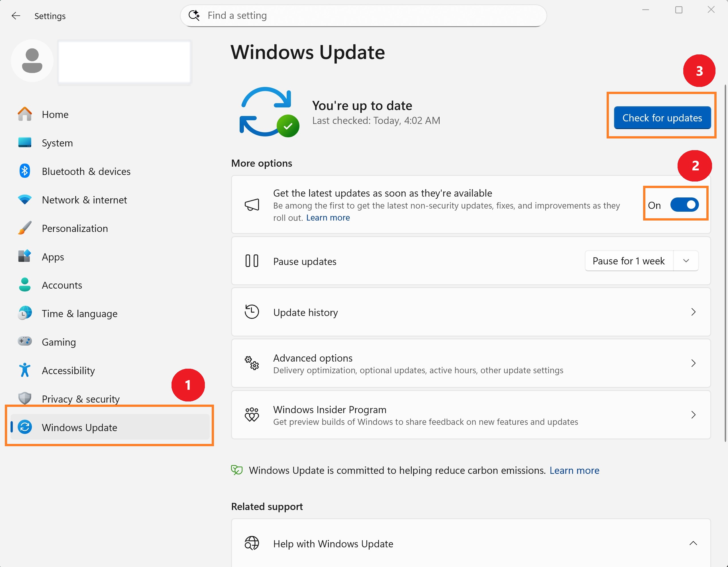
Task: Click the Update history clock icon
Action: 252,312
